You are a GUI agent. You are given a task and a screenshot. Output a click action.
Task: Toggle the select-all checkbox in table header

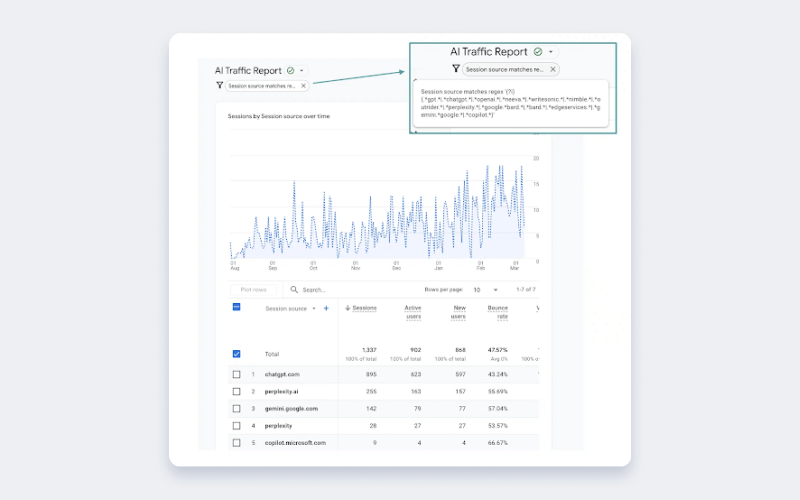pyautogui.click(x=237, y=307)
